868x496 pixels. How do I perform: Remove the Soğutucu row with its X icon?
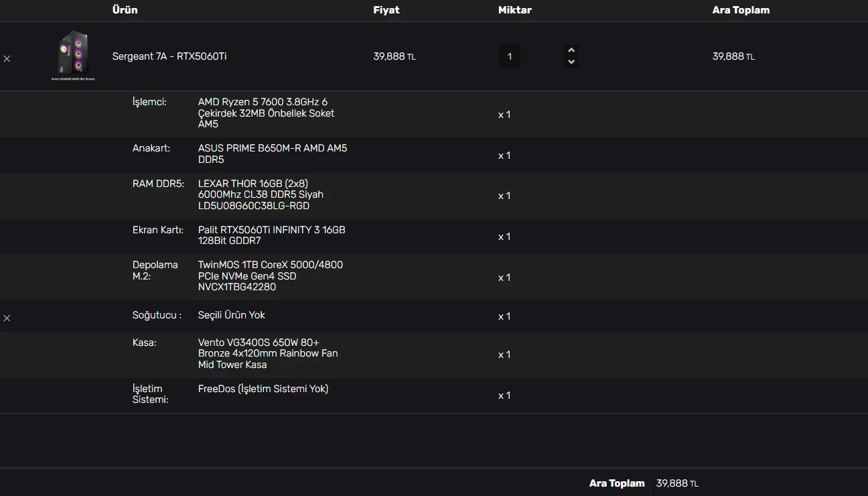coord(7,318)
